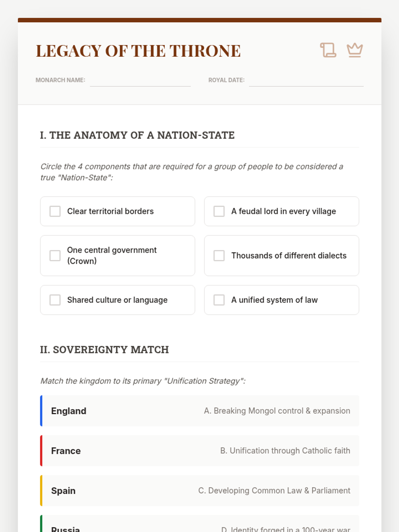Click the Sovereignty Match section heading
399x532 pixels.
click(104, 350)
